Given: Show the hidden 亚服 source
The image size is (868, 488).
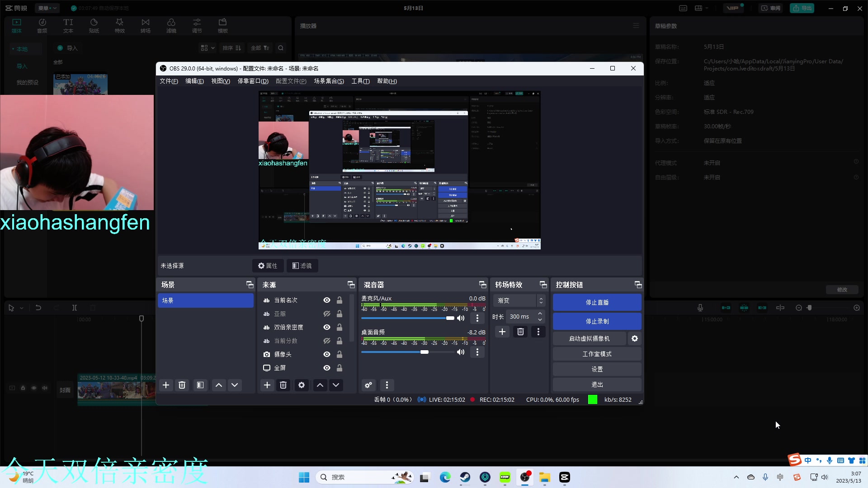Looking at the screenshot, I should pos(327,314).
